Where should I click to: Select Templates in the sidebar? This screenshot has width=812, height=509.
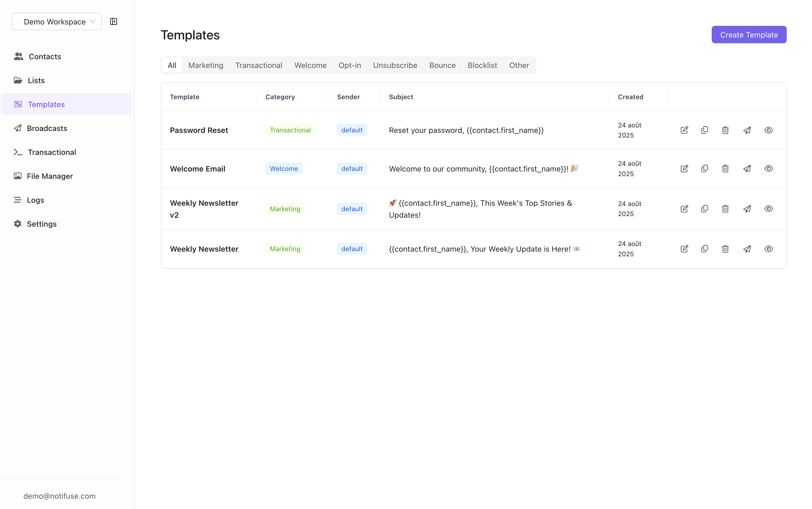tap(66, 104)
